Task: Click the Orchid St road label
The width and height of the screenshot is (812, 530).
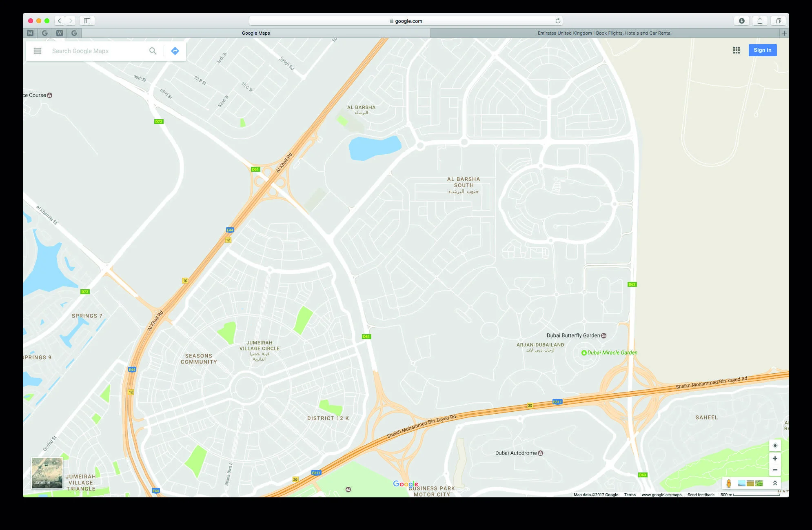Action: point(49,444)
